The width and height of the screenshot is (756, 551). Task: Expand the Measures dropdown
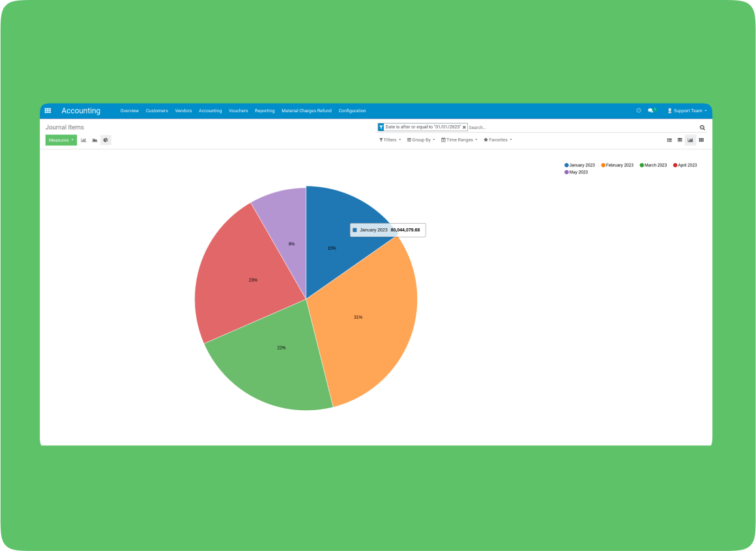(x=61, y=140)
